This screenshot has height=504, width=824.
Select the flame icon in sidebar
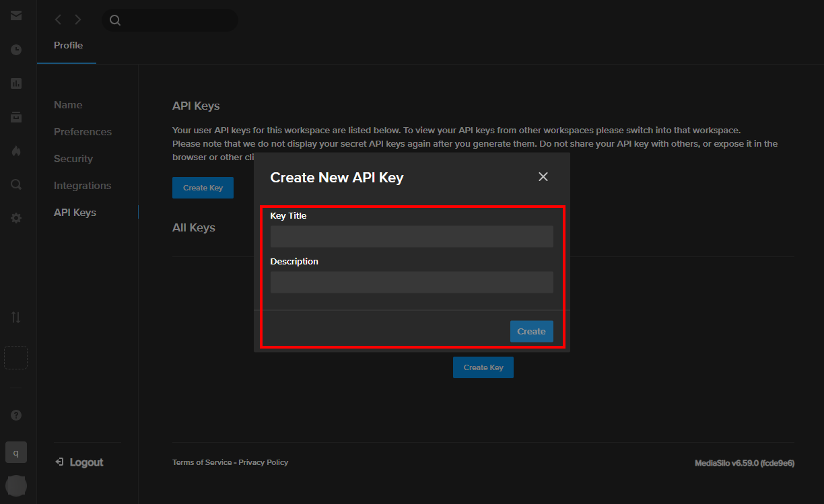pyautogui.click(x=16, y=151)
